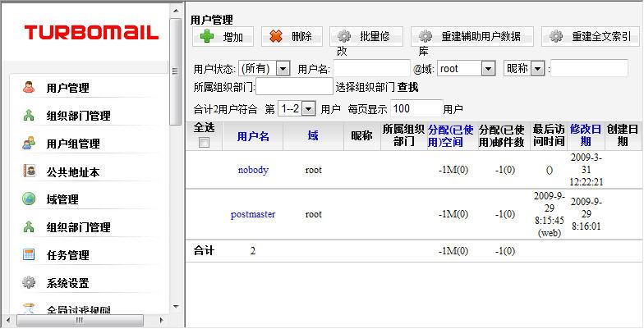
Task: Click the 所属组织部门 column header
Action: (x=404, y=135)
